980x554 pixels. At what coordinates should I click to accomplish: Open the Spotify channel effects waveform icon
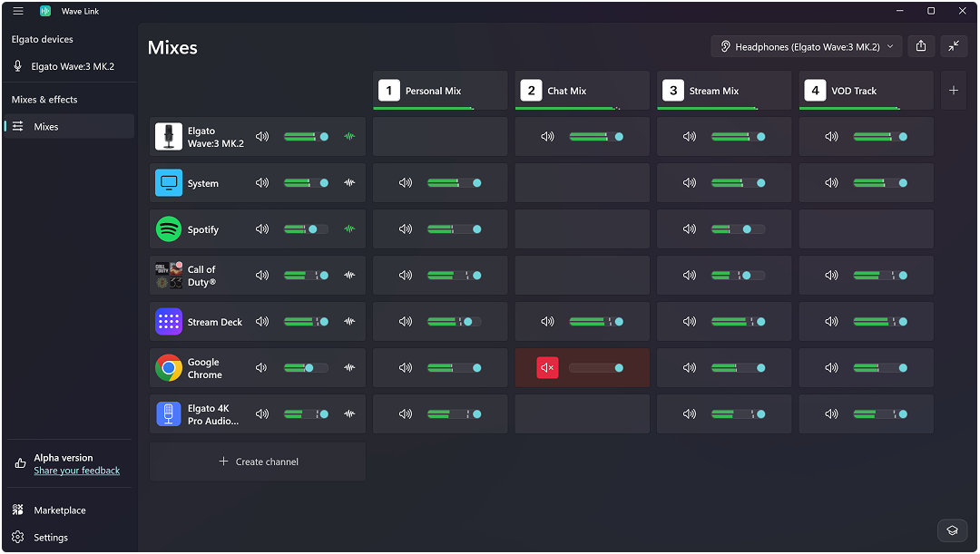pyautogui.click(x=349, y=229)
